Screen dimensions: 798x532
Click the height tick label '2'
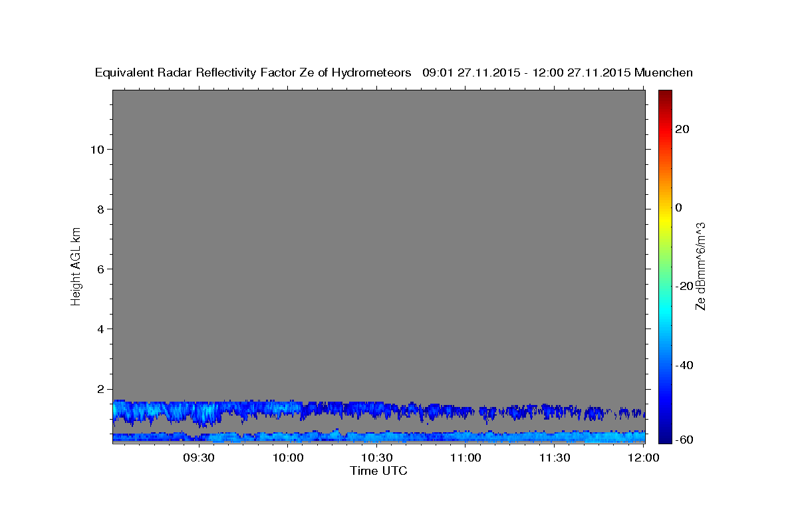point(100,389)
